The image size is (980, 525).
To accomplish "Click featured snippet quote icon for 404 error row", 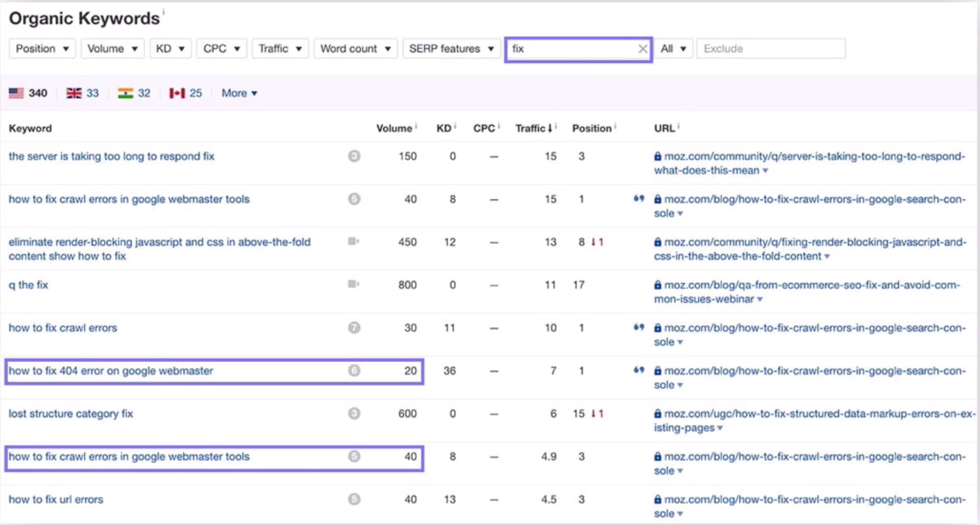I will point(639,370).
